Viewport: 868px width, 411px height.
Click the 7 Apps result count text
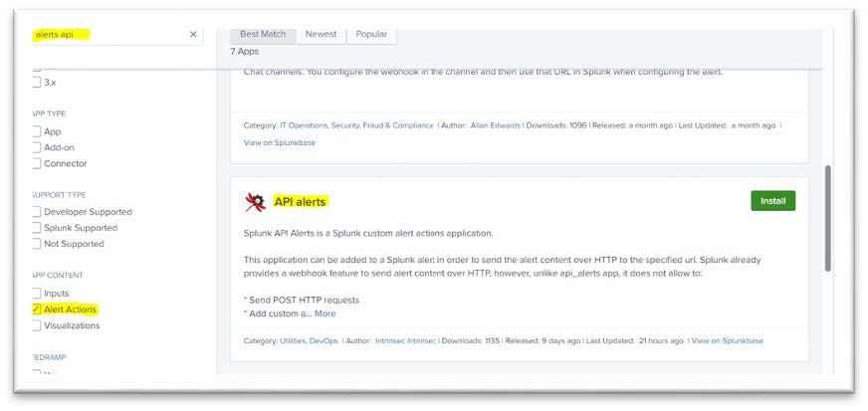point(245,52)
